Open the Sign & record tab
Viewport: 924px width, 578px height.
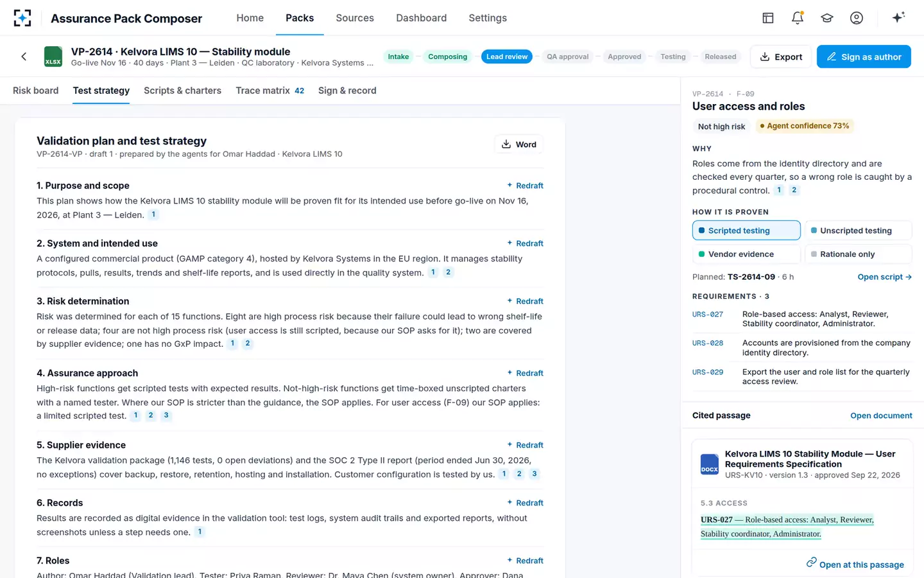pos(347,91)
